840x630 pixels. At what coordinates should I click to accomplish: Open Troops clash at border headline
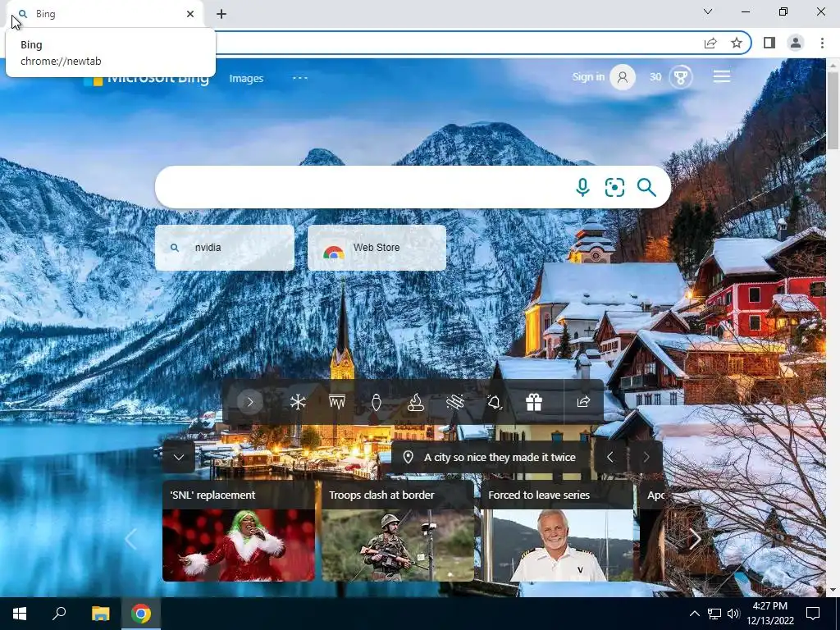click(381, 495)
